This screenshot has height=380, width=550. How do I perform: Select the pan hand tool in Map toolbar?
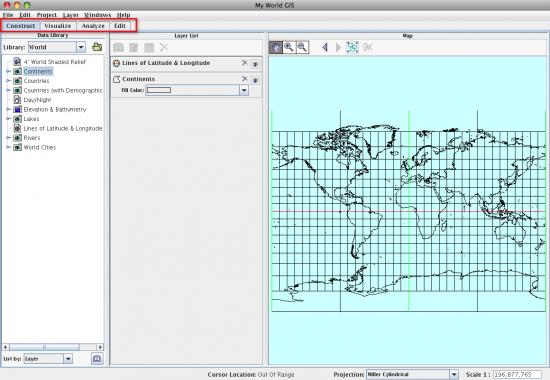coord(276,47)
